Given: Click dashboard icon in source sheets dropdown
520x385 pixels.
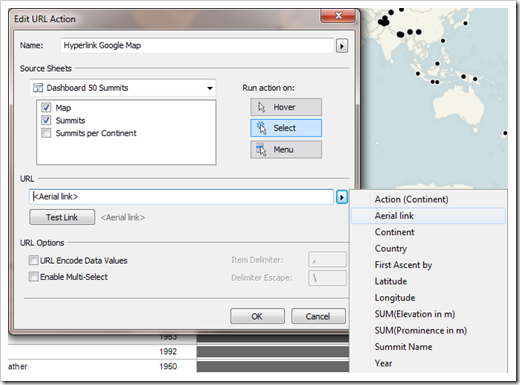Looking at the screenshot, I should coord(38,88).
